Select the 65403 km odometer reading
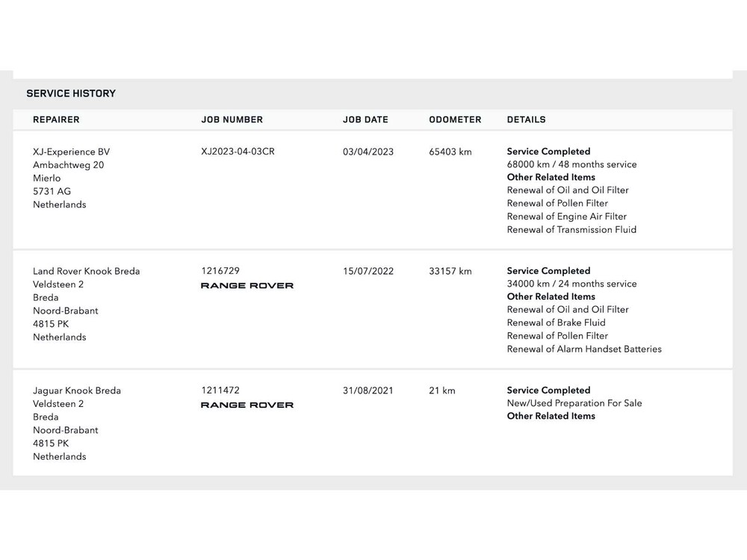This screenshot has width=747, height=560. pyautogui.click(x=450, y=152)
